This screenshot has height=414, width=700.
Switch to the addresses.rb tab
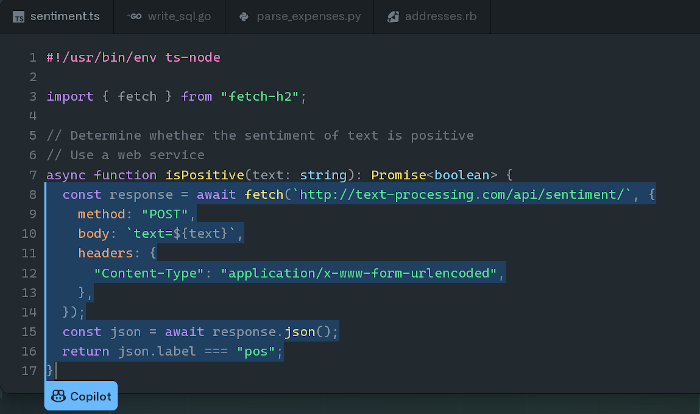pyautogui.click(x=432, y=17)
